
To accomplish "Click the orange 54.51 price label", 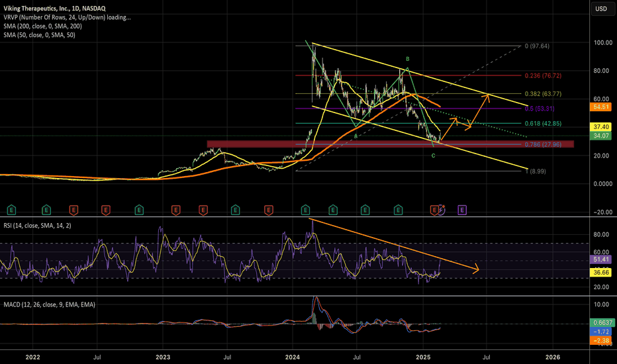I will click(x=600, y=107).
